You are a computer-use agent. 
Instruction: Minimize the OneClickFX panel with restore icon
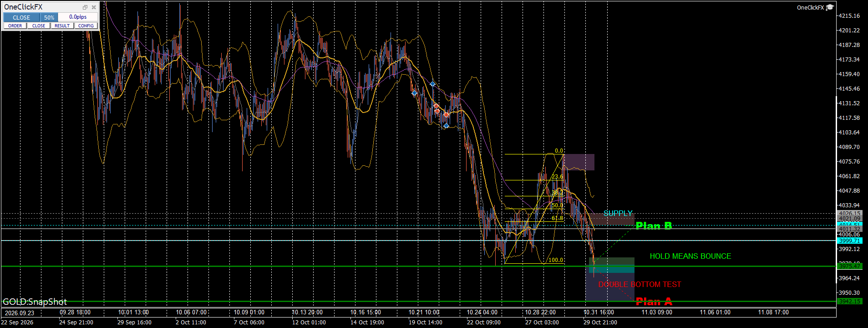(85, 7)
